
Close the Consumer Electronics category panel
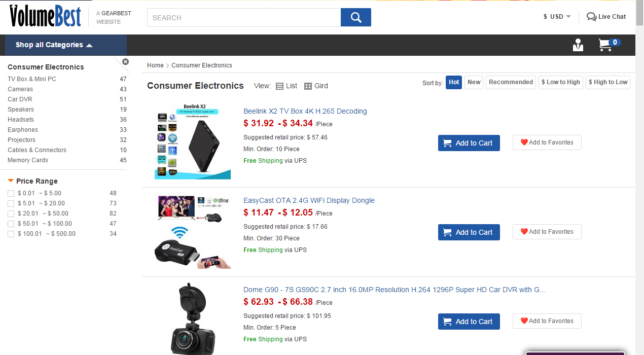tap(125, 62)
